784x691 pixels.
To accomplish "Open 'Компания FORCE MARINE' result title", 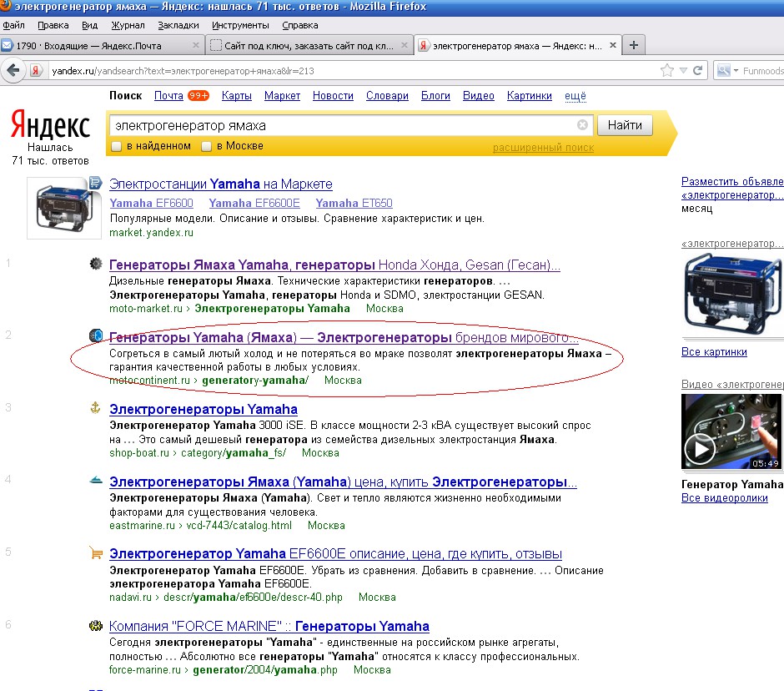I will tap(269, 627).
